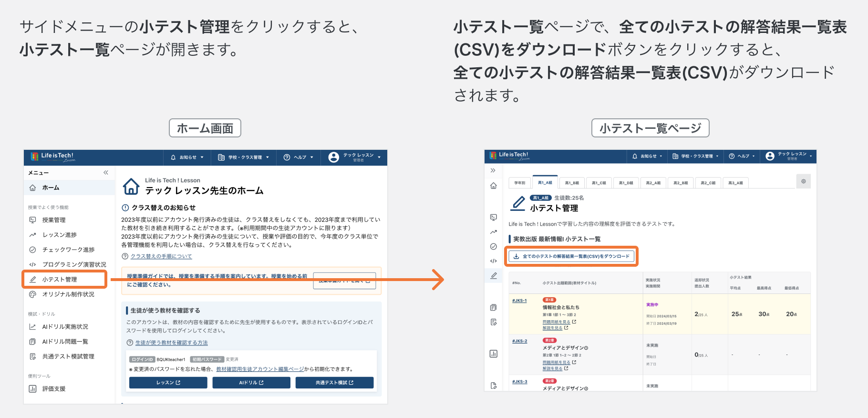Click Life is Tech! logo in home screen
This screenshot has width=868, height=418.
point(53,157)
